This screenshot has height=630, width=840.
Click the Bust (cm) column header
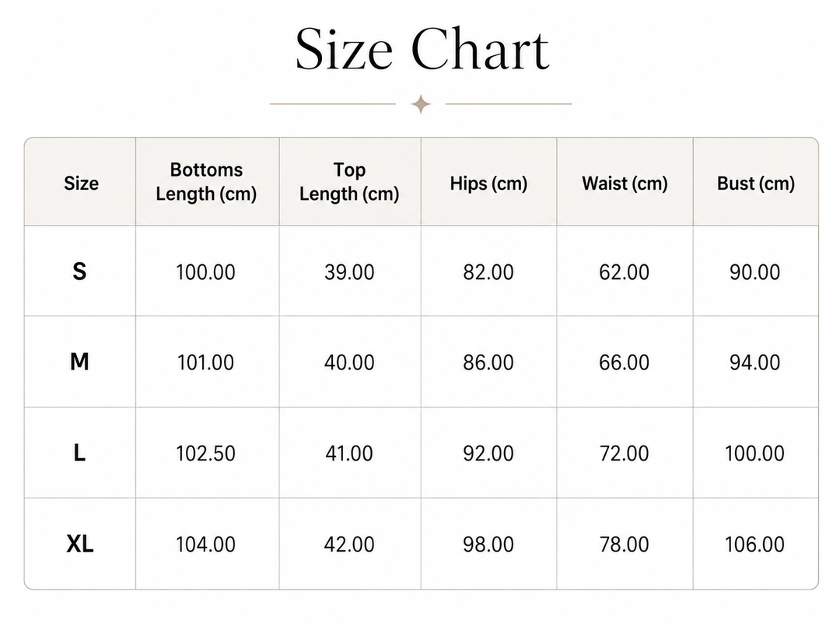pyautogui.click(x=755, y=184)
